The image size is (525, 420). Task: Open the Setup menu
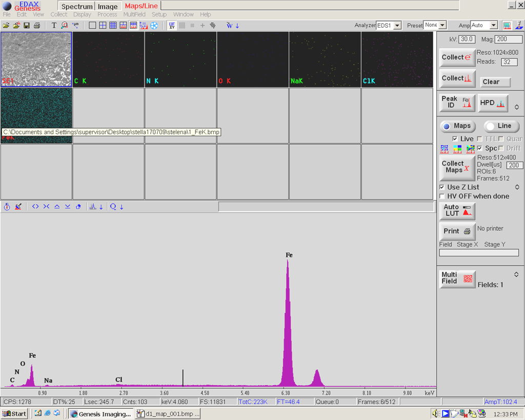159,14
